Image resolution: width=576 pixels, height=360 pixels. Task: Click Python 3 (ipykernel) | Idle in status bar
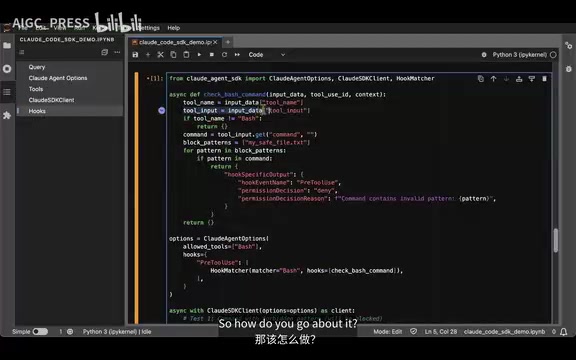(117, 332)
